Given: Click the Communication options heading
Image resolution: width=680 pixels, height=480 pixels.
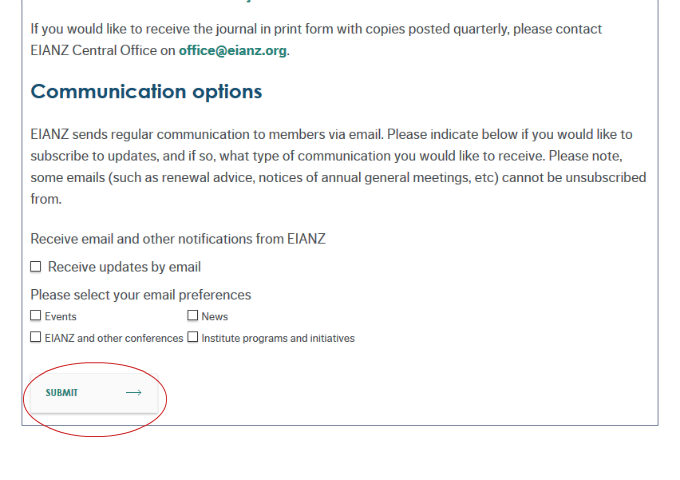Looking at the screenshot, I should coord(146,92).
